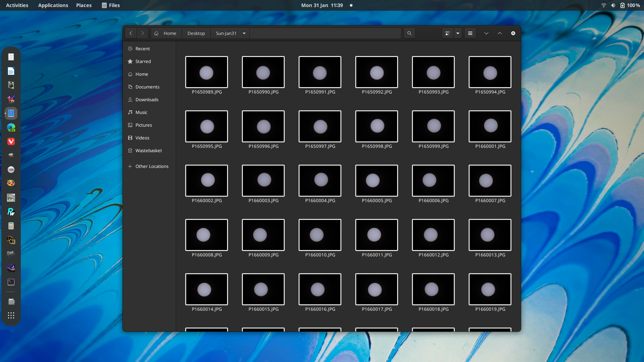Open Starred in the sidebar
Image resolution: width=644 pixels, height=362 pixels.
(143, 61)
